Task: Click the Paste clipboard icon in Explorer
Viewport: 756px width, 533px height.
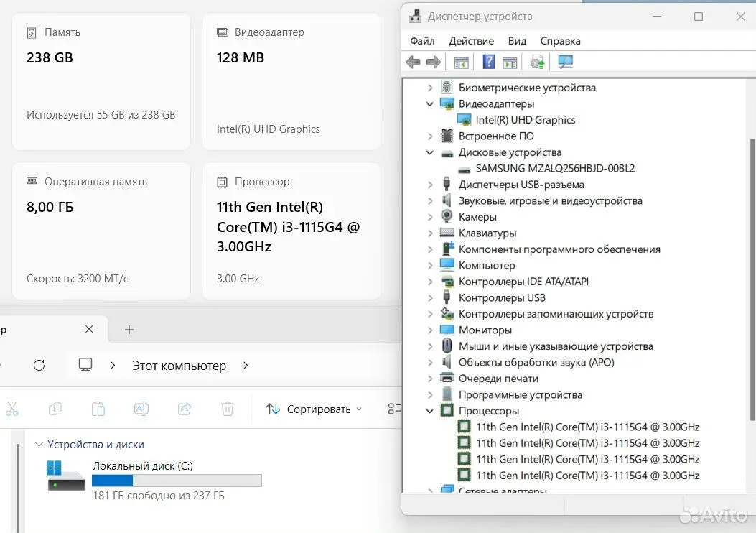Action: point(98,409)
